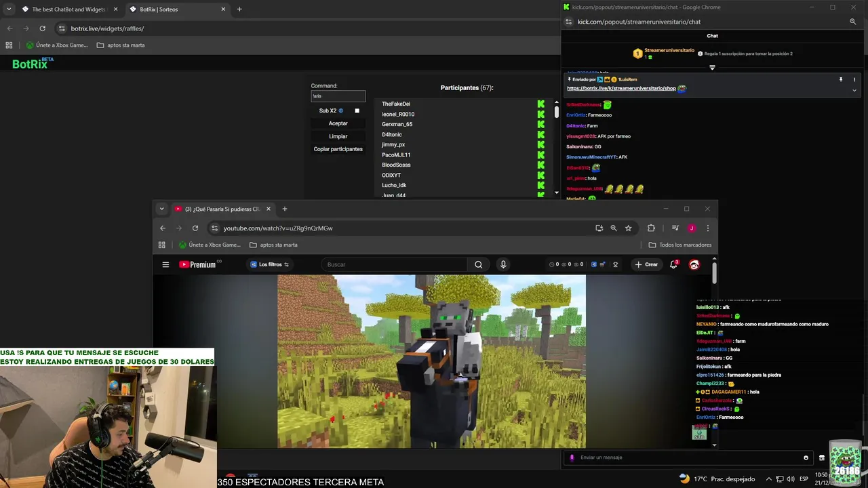This screenshot has width=868, height=488.
Task: Open the taskbar weather widget
Action: click(x=716, y=479)
